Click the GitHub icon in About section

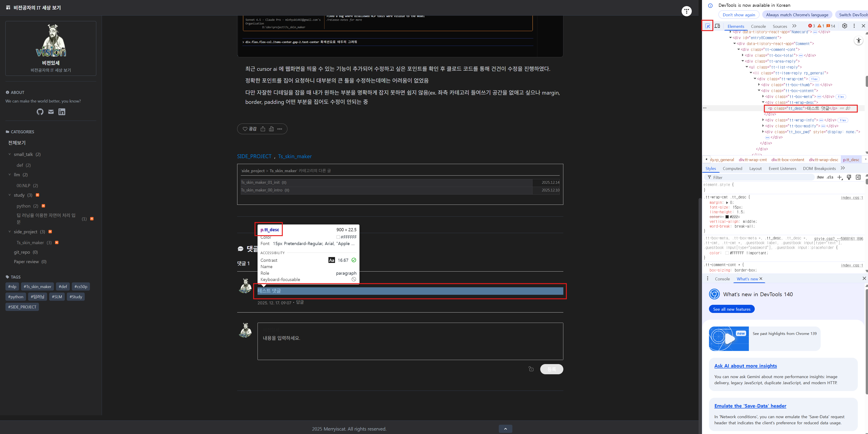pos(40,112)
